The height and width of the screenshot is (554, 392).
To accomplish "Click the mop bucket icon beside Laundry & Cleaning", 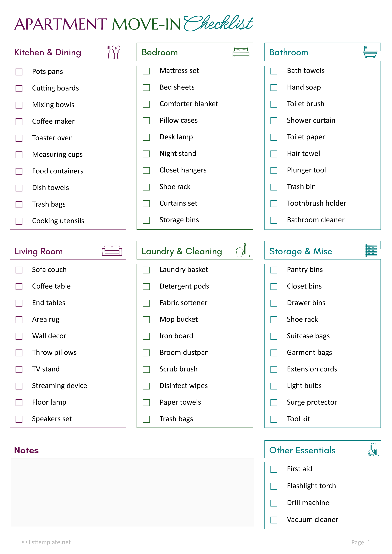I will pyautogui.click(x=243, y=250).
